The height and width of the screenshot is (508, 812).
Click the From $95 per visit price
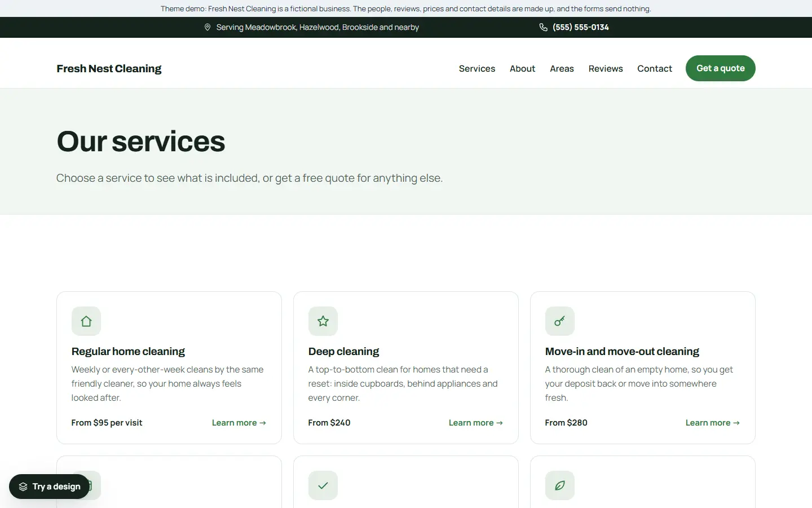[107, 423]
